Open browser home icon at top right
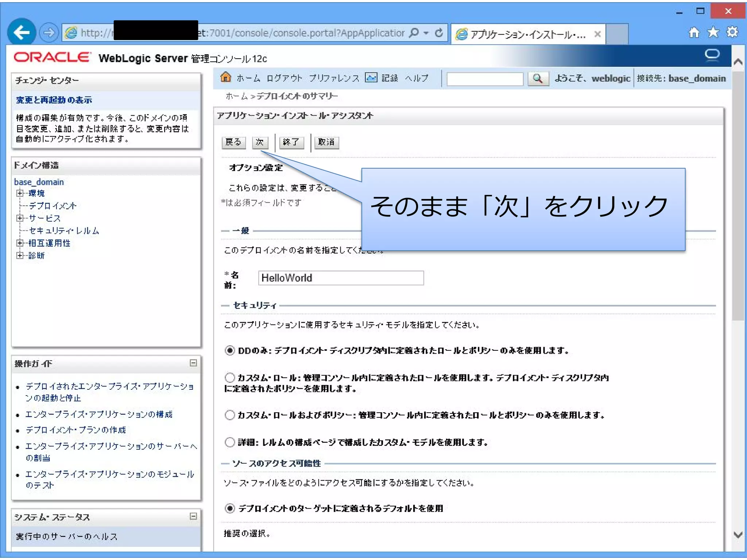 pos(694,33)
